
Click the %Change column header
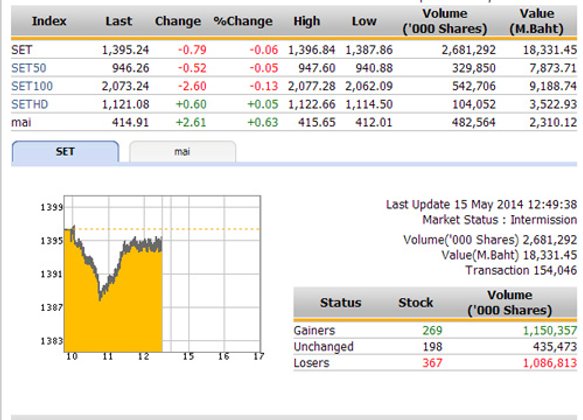[x=243, y=21]
